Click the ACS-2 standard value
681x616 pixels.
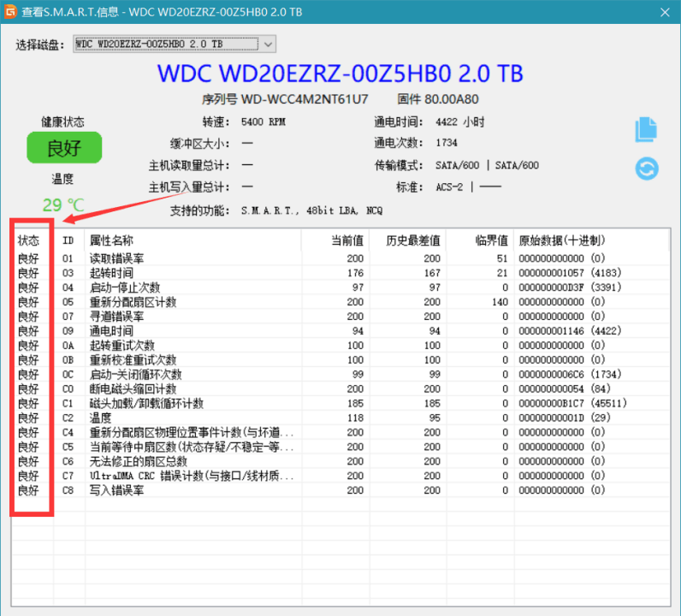coord(449,187)
